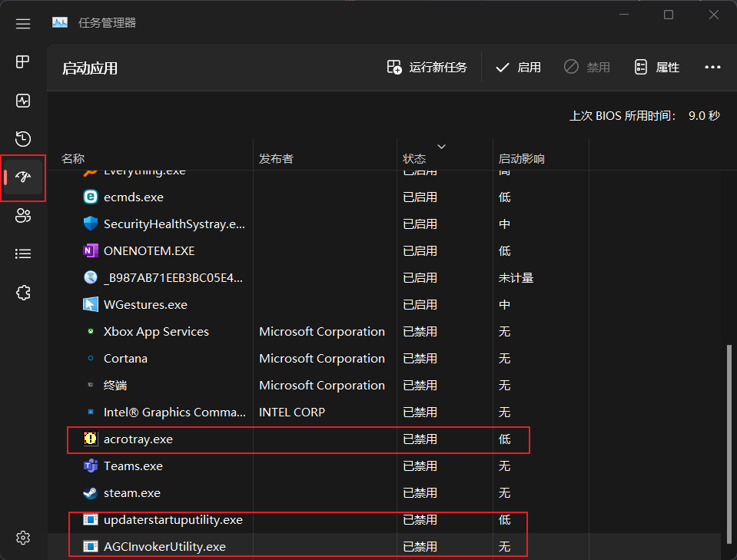This screenshot has width=737, height=560.
Task: Click the 启用 enable button
Action: [x=519, y=67]
